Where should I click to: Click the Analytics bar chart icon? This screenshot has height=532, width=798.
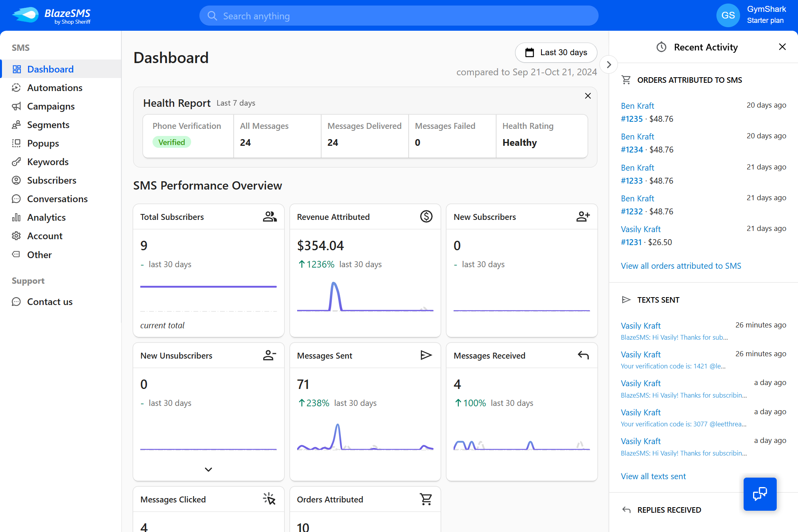[16, 218]
